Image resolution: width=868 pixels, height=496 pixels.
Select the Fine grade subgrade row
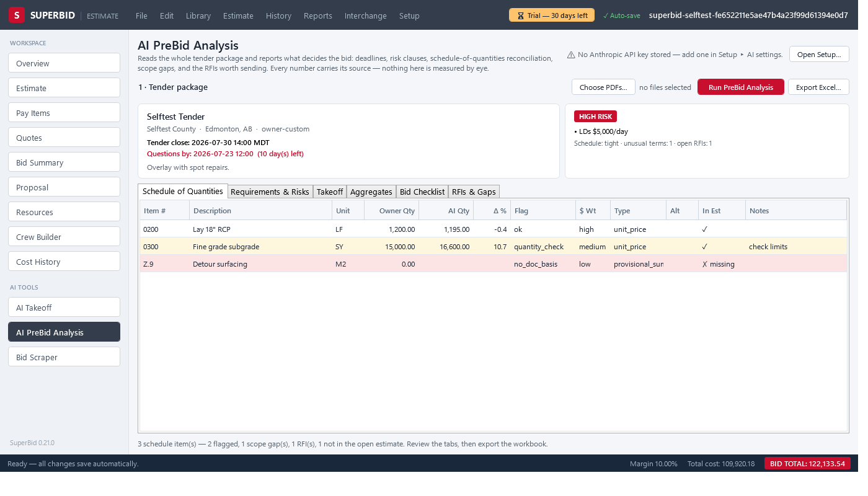click(494, 246)
